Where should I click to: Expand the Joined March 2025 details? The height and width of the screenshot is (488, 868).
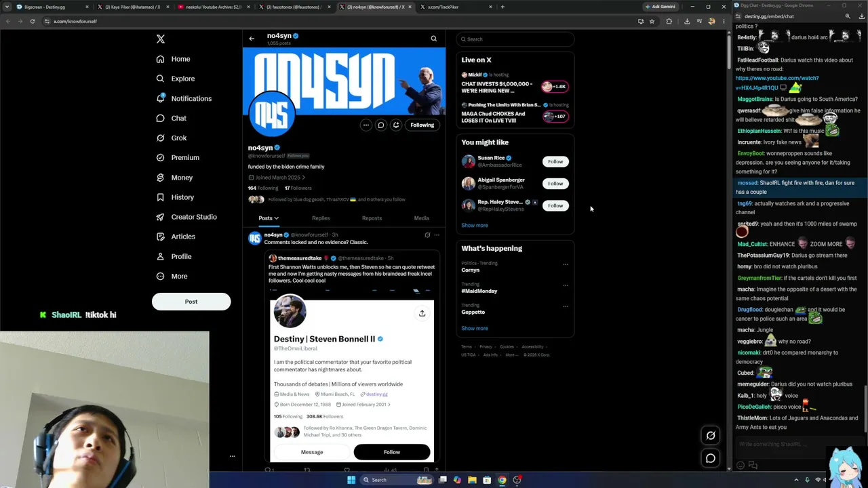click(277, 178)
